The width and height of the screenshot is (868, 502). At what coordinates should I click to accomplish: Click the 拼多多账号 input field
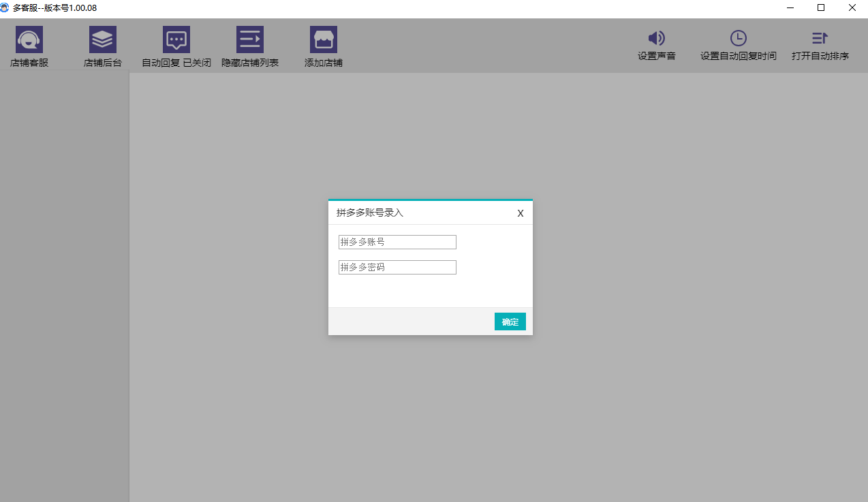pos(397,242)
